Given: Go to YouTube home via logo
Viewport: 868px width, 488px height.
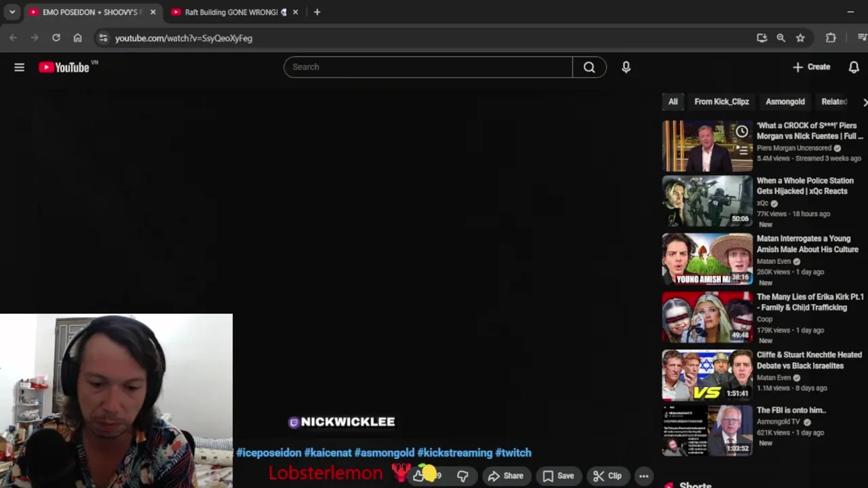Looking at the screenshot, I should [64, 67].
